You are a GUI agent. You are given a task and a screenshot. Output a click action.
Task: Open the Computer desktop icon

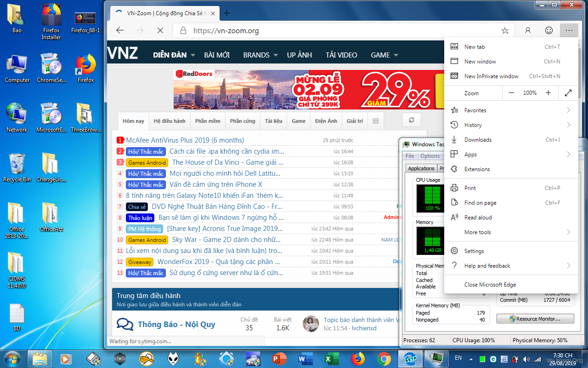click(17, 69)
